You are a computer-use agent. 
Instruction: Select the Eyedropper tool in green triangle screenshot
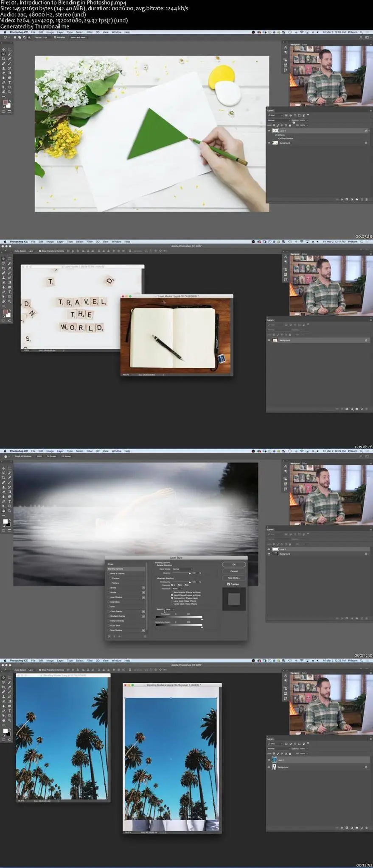click(9, 58)
